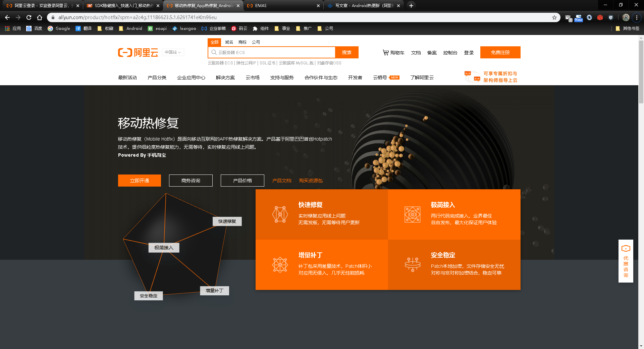Expand the 中国站 region dropdown
This screenshot has height=349, width=644.
click(x=173, y=52)
